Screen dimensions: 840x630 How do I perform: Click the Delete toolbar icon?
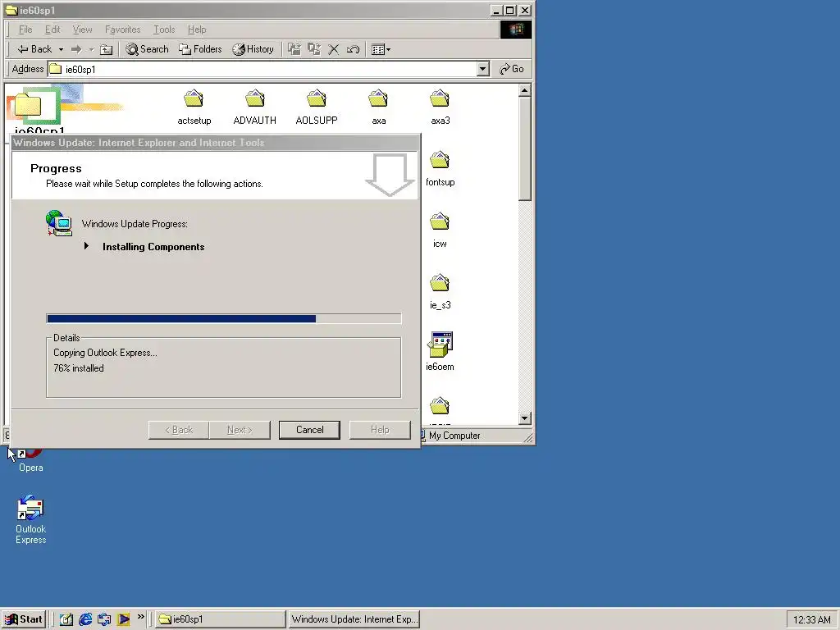pyautogui.click(x=333, y=49)
